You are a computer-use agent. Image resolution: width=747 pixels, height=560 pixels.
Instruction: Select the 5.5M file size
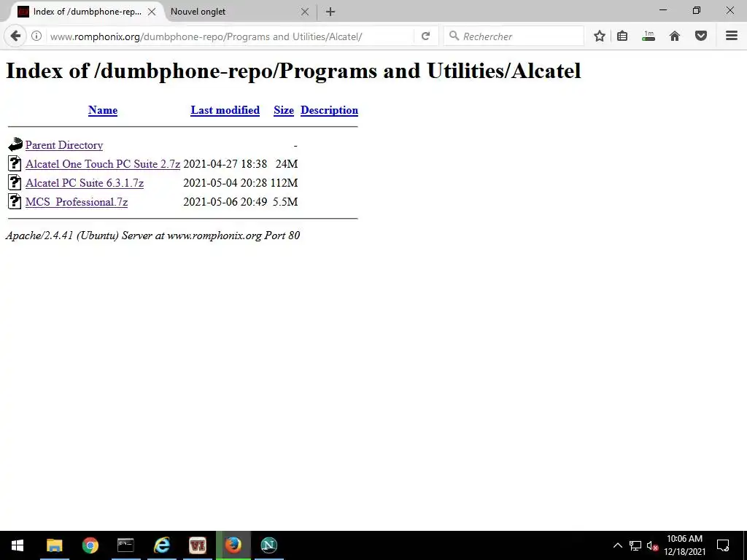(285, 202)
